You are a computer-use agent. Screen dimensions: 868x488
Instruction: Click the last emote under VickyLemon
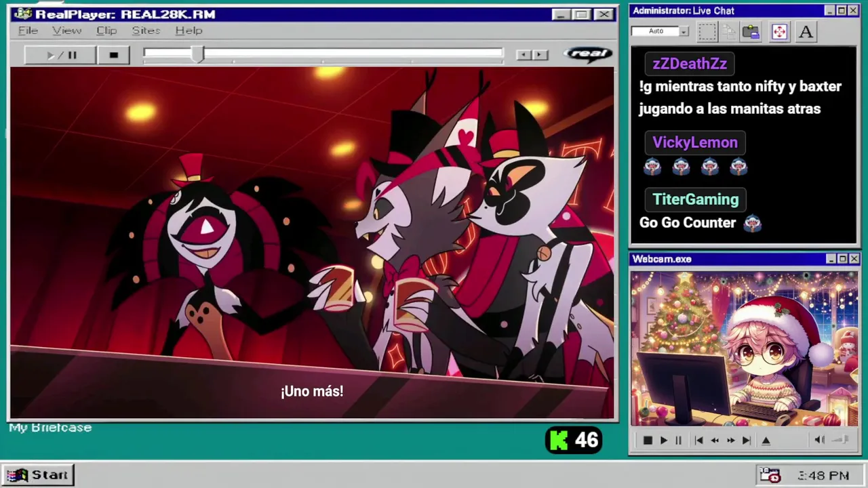click(738, 166)
